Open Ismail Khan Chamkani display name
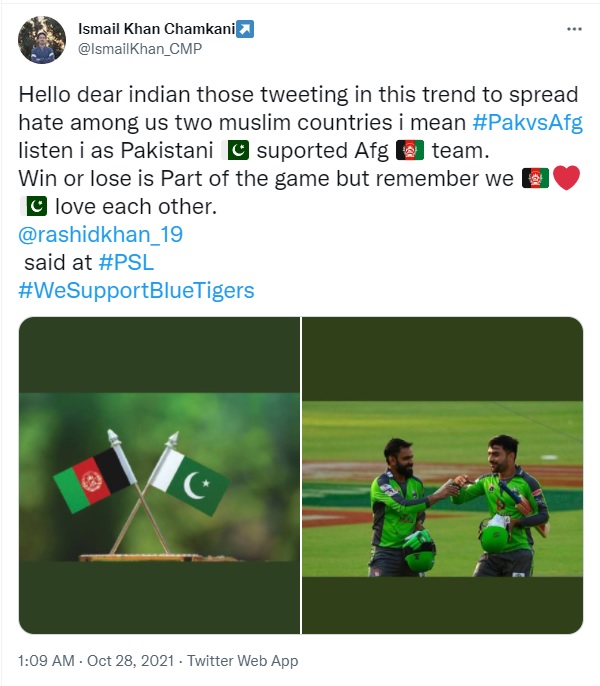 click(x=157, y=29)
